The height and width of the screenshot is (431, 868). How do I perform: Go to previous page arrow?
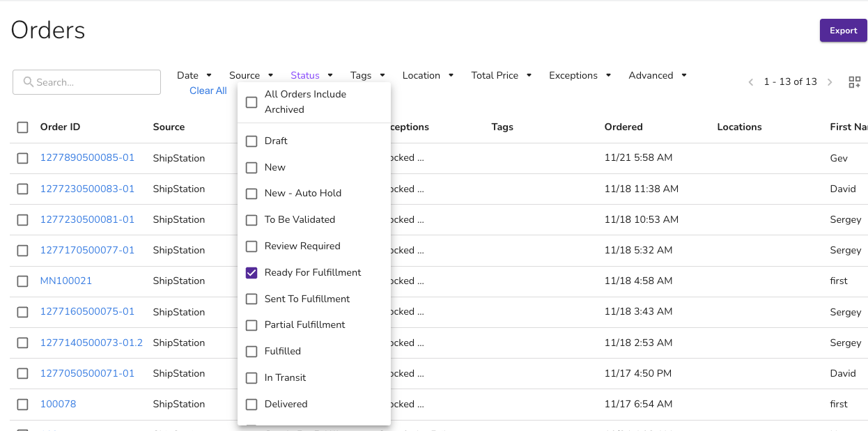751,82
